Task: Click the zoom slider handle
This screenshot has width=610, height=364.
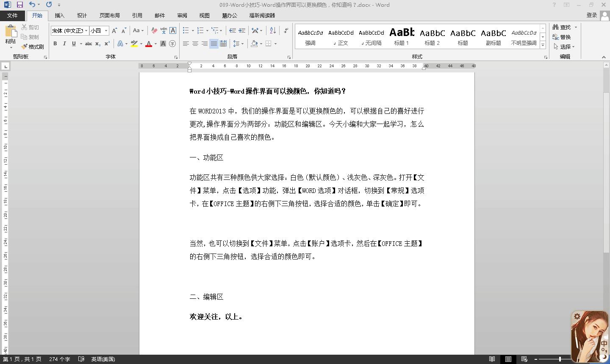Action: click(560, 359)
